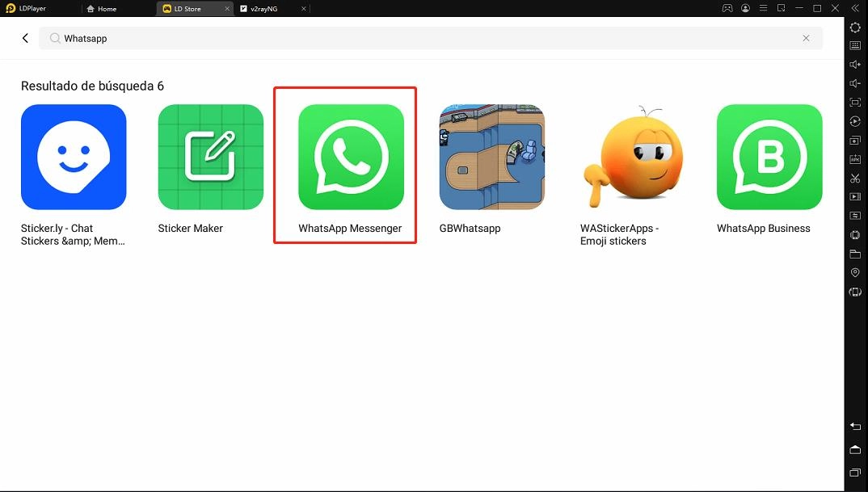
Task: Click the 'WhatsApp Business' app title
Action: click(764, 228)
